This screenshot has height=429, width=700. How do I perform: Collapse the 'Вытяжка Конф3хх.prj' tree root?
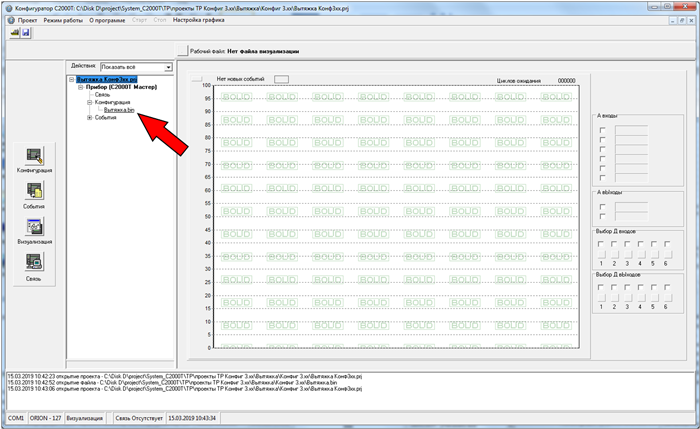(70, 79)
